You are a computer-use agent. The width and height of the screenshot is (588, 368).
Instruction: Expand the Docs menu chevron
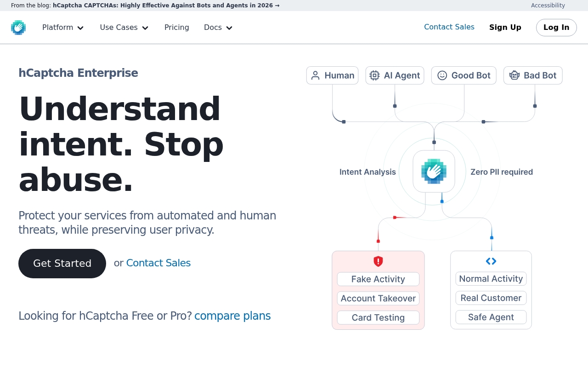229,28
